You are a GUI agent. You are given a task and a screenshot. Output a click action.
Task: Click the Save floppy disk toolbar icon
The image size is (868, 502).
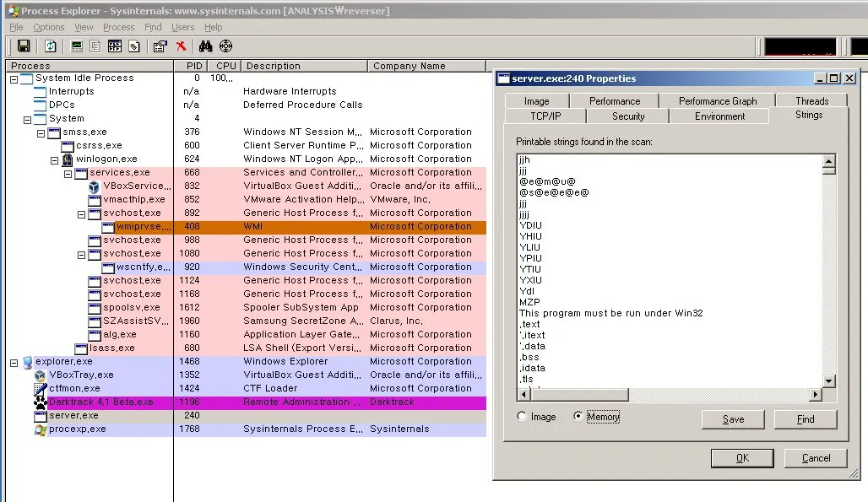click(x=24, y=46)
